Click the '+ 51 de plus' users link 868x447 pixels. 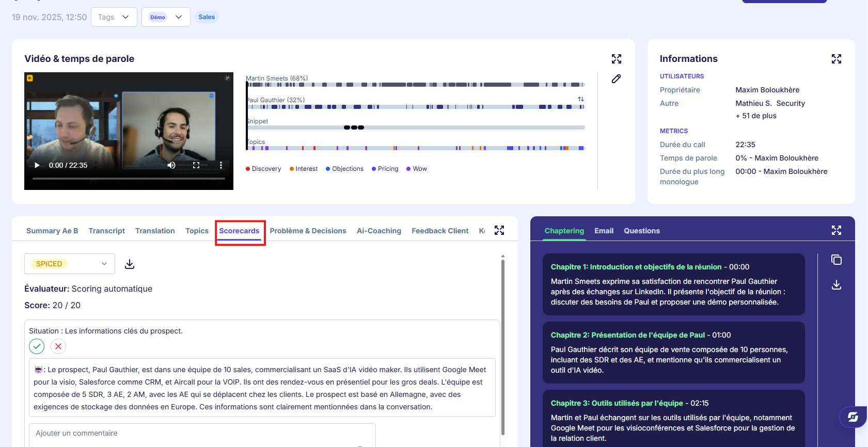pyautogui.click(x=756, y=116)
